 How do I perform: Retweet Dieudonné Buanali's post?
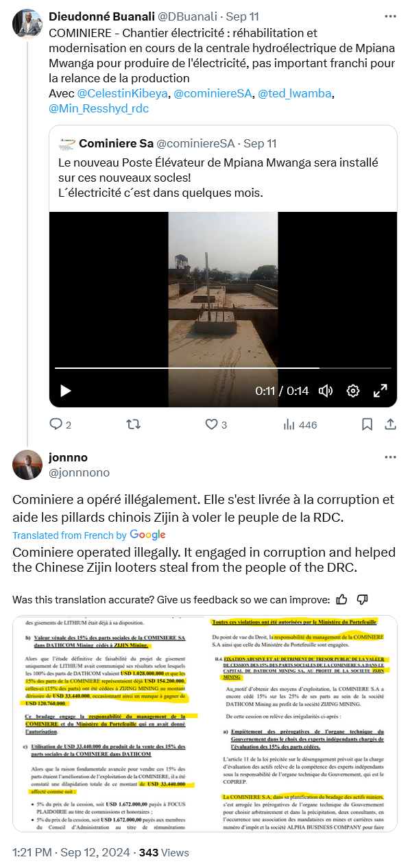(134, 425)
